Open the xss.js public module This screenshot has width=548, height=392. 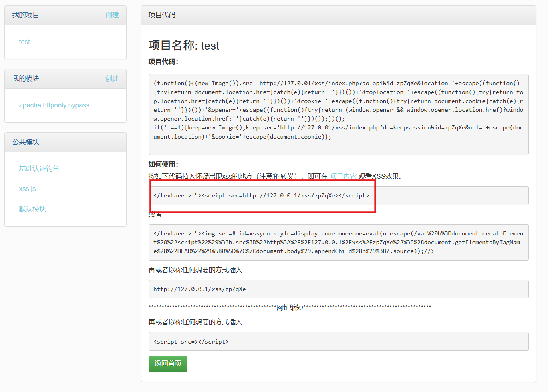pyautogui.click(x=28, y=189)
